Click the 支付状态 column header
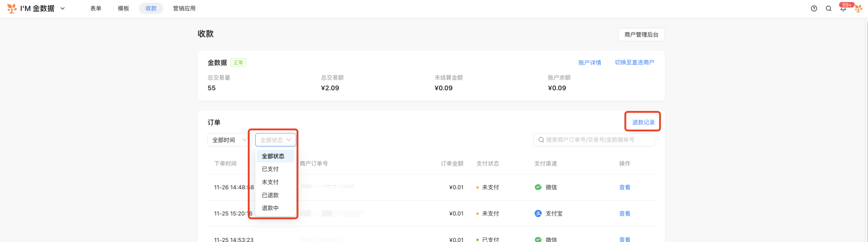The image size is (868, 242). click(488, 163)
